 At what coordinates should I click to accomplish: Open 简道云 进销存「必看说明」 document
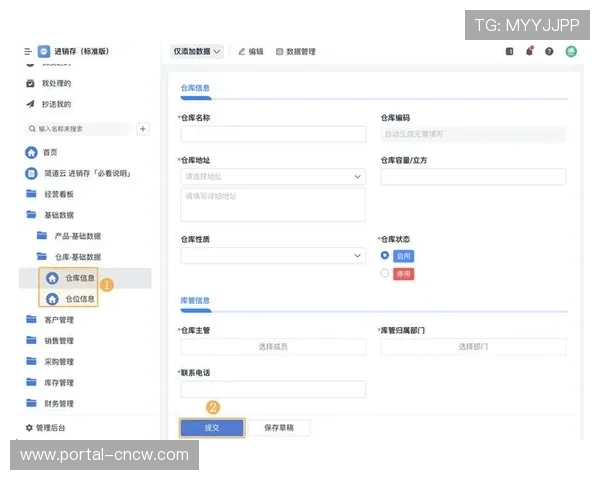(x=78, y=173)
